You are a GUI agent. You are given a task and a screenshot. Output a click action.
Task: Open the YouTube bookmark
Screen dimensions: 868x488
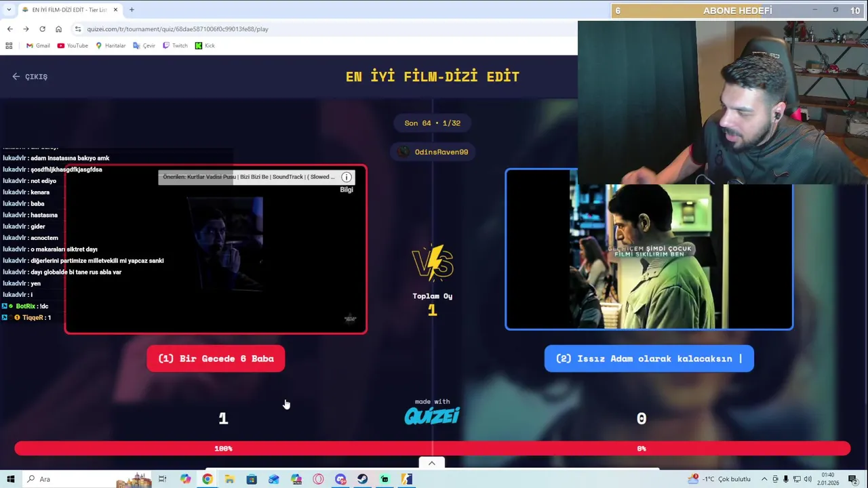click(73, 45)
